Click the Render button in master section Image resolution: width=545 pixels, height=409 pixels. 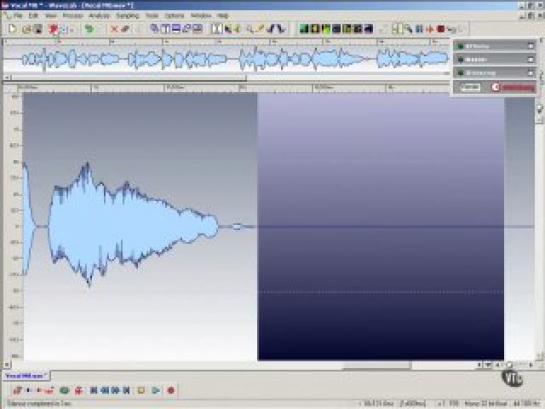coord(470,87)
